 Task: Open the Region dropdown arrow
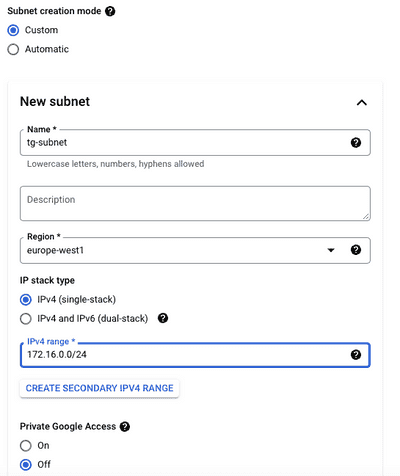coord(331,250)
